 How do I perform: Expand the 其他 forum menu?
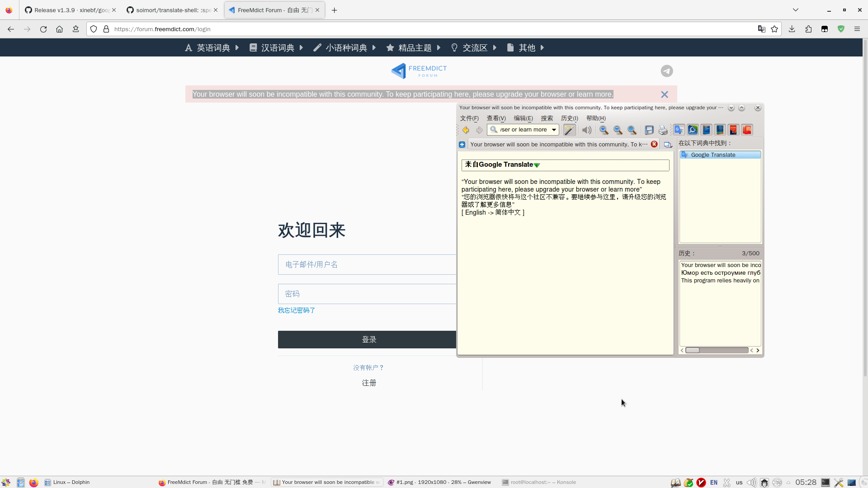(526, 48)
